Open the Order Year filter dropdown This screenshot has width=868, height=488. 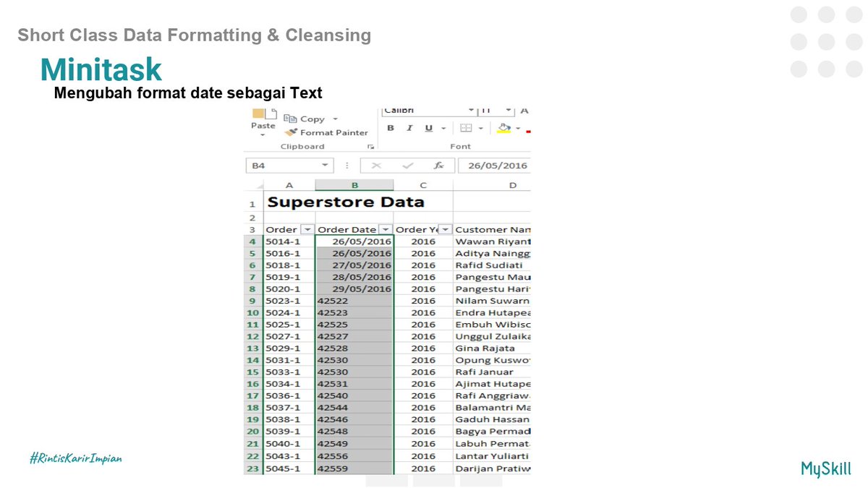click(445, 230)
